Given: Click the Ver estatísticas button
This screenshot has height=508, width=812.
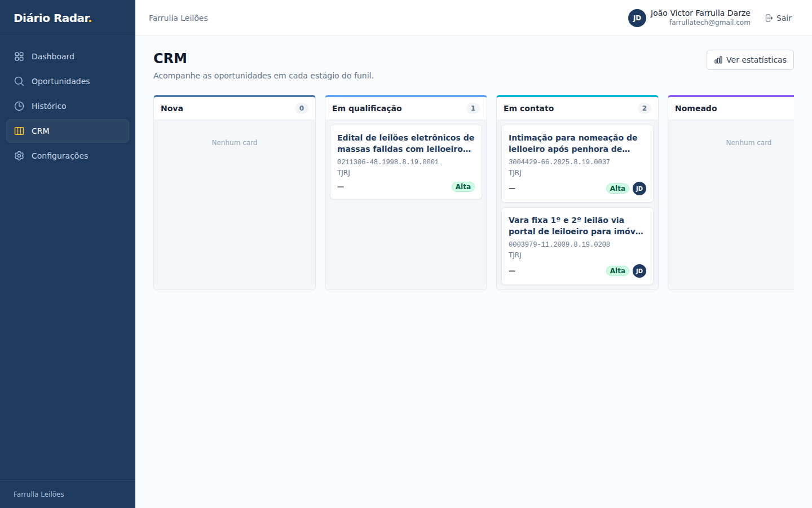Looking at the screenshot, I should pos(750,60).
